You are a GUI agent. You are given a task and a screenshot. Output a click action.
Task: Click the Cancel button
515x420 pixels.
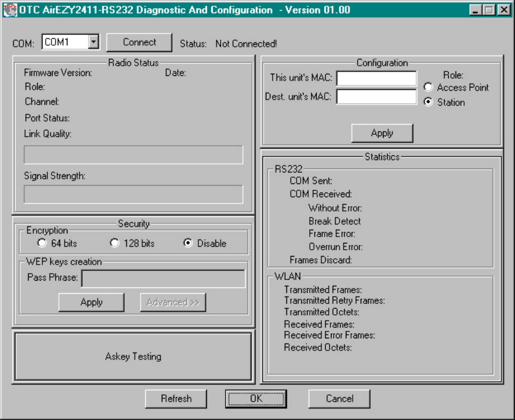click(340, 399)
